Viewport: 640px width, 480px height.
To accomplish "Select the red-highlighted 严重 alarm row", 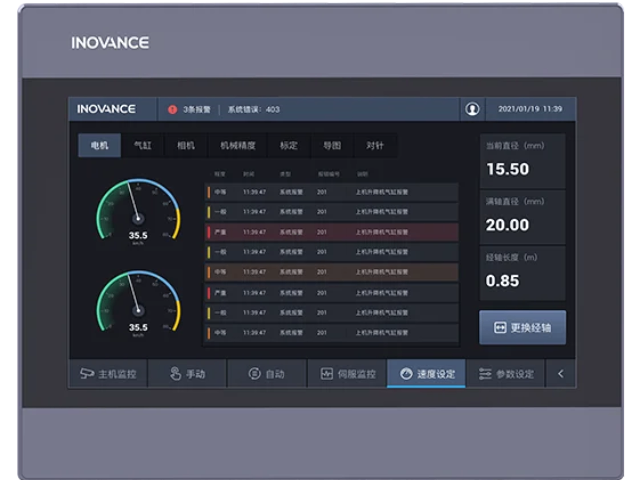I will pyautogui.click(x=331, y=232).
